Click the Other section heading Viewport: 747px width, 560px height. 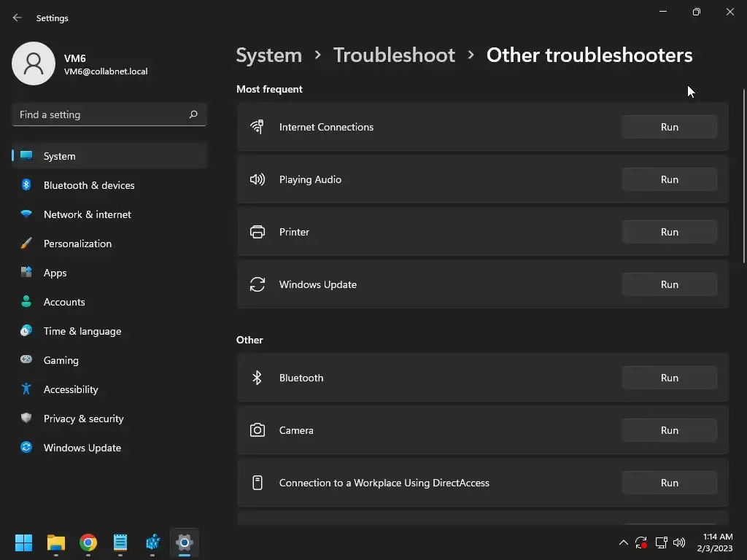249,340
